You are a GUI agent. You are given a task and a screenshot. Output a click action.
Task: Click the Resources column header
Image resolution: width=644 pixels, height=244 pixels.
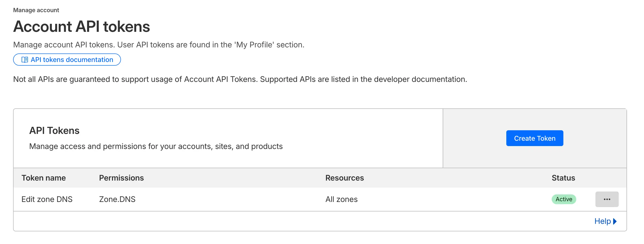click(344, 178)
